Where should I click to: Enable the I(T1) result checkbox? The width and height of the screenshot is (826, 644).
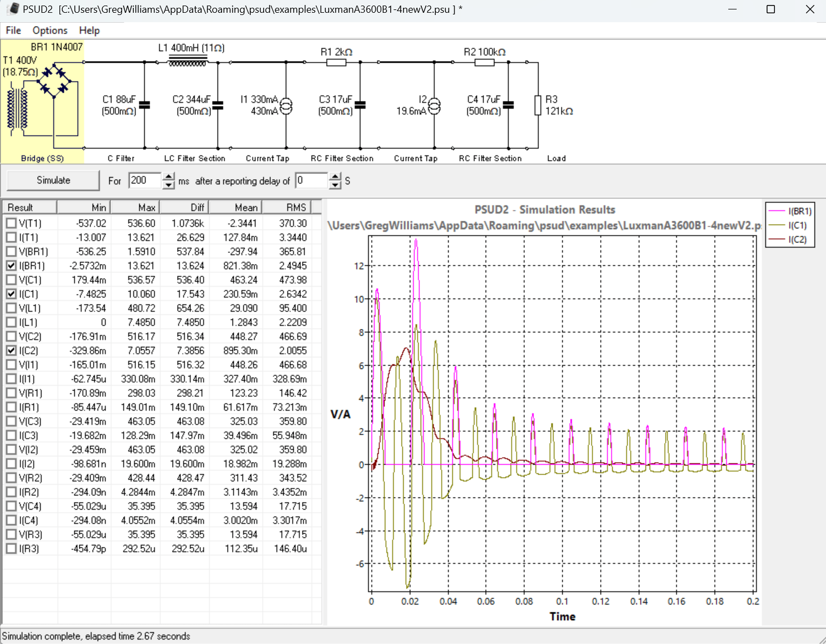point(11,237)
